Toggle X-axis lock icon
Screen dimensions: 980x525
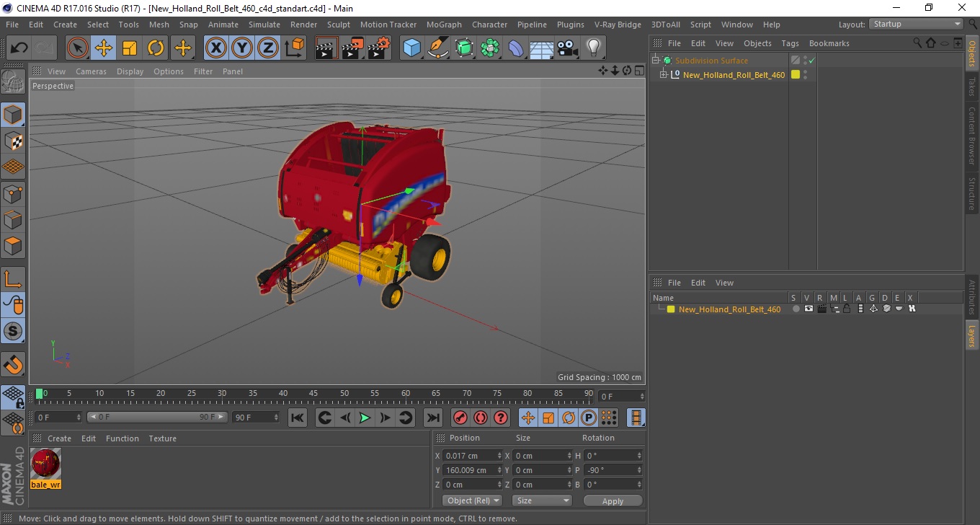coord(216,48)
